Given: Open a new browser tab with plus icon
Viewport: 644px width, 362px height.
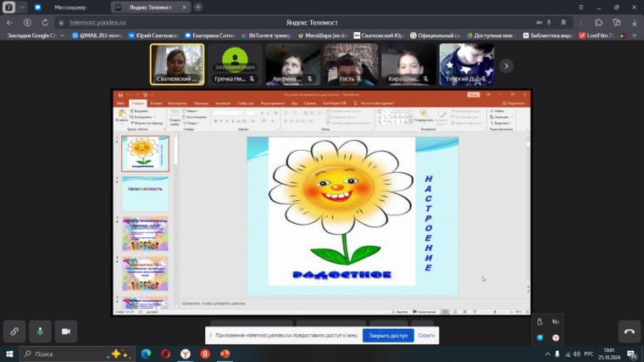Looking at the screenshot, I should point(198,7).
